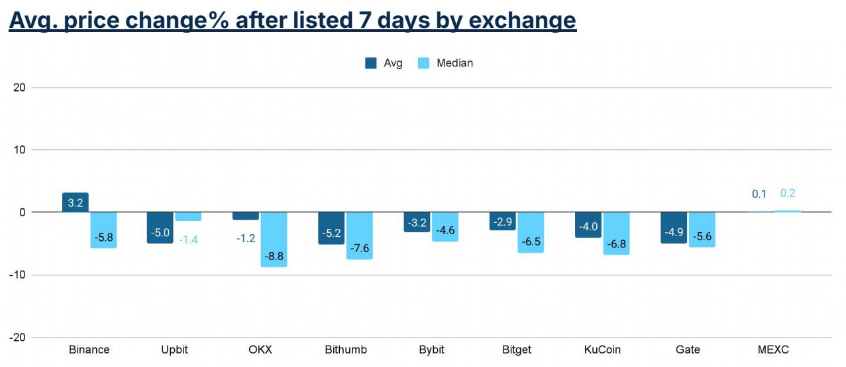Click the dark blue Avg legend swatch

pos(371,63)
